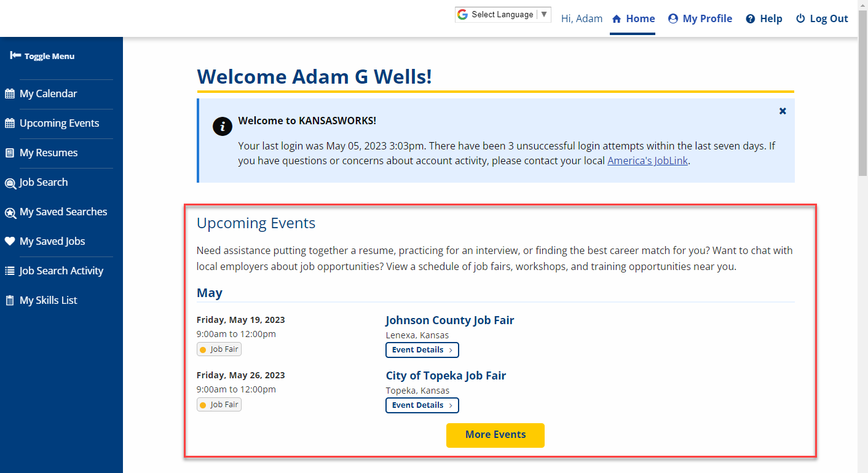Go to the Home tab

click(x=633, y=19)
